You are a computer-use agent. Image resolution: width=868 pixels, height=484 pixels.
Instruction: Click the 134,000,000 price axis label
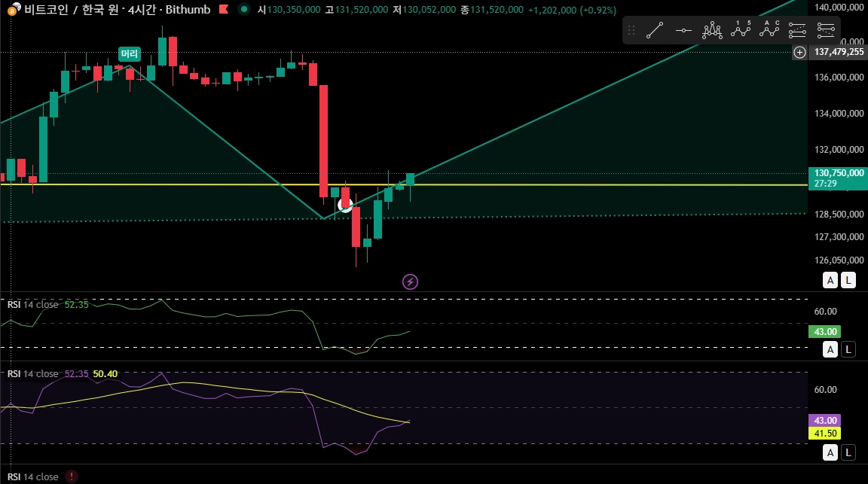pyautogui.click(x=839, y=114)
